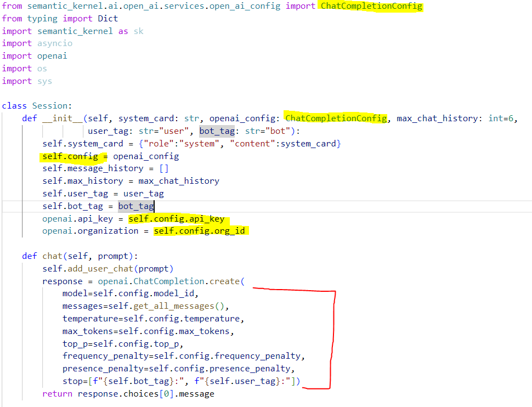
Task: Click the 'presence_penalty' argument line
Action: (178, 369)
